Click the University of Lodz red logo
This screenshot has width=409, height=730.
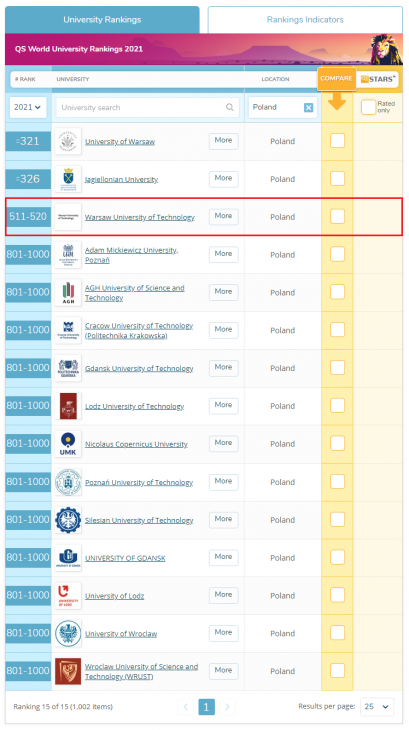(68, 595)
